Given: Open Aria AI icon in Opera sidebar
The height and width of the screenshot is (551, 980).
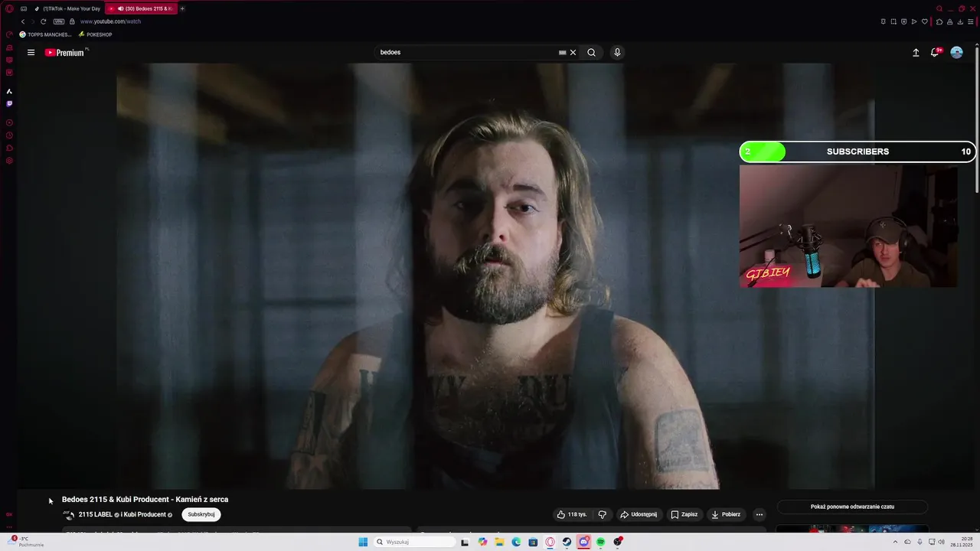Looking at the screenshot, I should [x=9, y=91].
